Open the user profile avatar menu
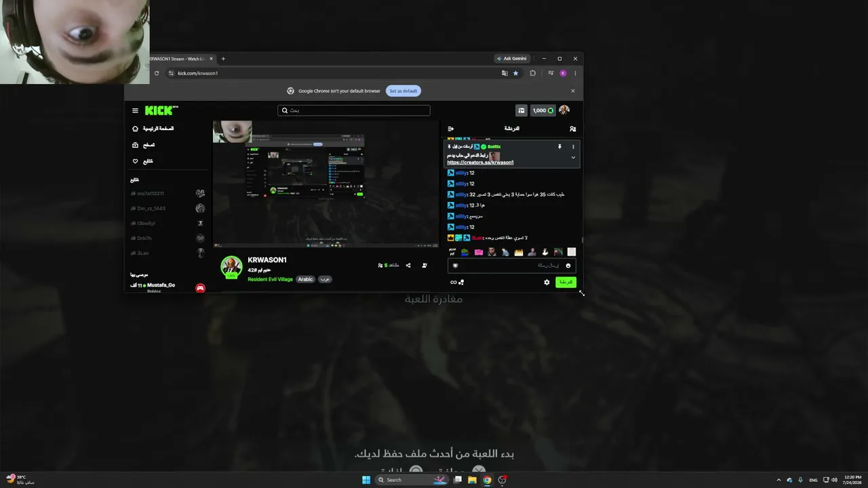This screenshot has height=488, width=868. (x=564, y=110)
